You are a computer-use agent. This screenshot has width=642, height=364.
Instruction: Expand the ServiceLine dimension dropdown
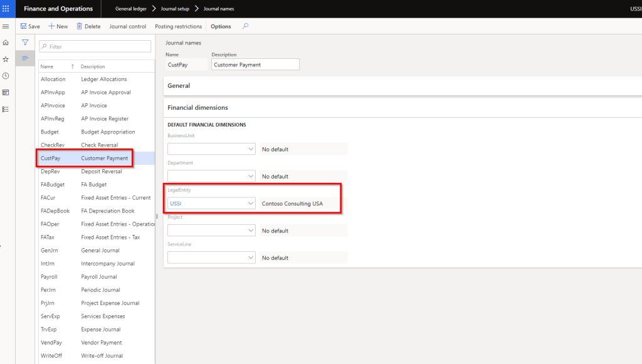click(x=251, y=257)
